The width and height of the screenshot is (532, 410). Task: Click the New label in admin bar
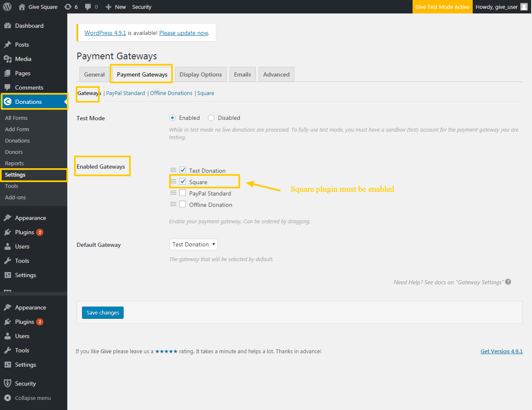(x=120, y=7)
